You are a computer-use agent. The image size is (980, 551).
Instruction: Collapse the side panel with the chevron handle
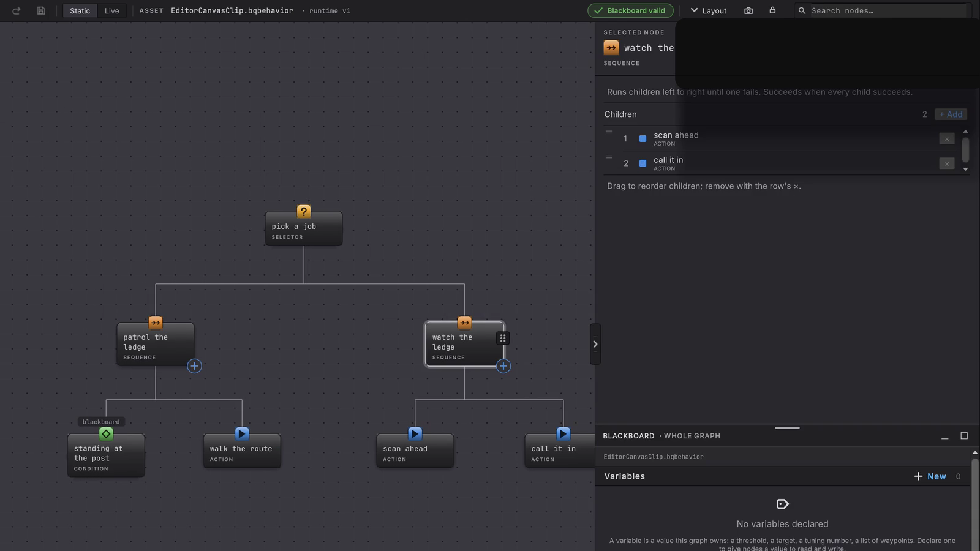(x=595, y=344)
